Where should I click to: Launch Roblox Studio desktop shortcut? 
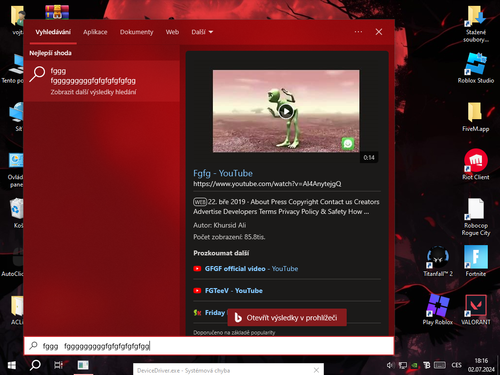[x=476, y=68]
